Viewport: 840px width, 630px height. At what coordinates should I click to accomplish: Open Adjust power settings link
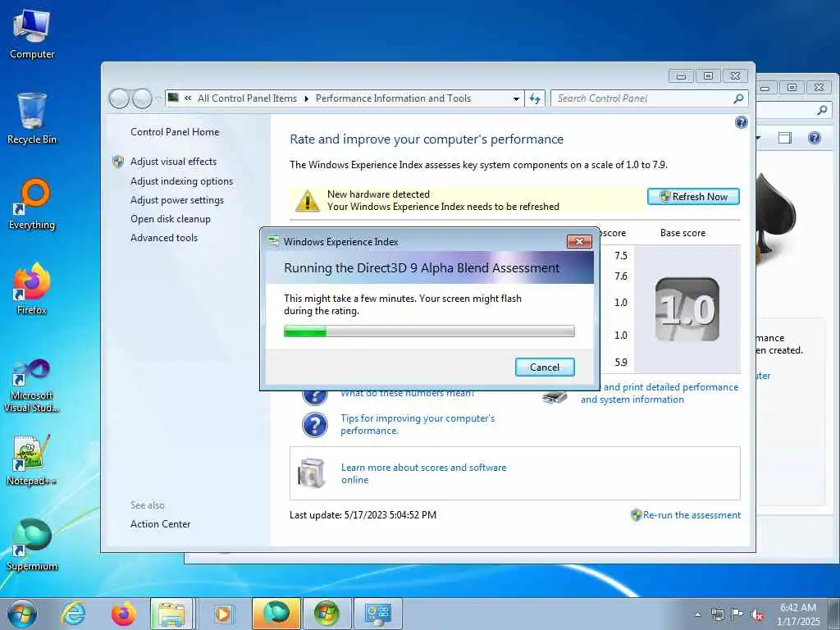coord(177,200)
